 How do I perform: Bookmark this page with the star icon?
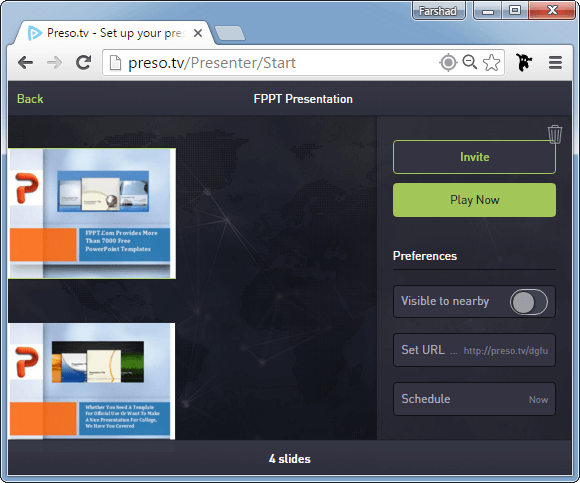(491, 63)
